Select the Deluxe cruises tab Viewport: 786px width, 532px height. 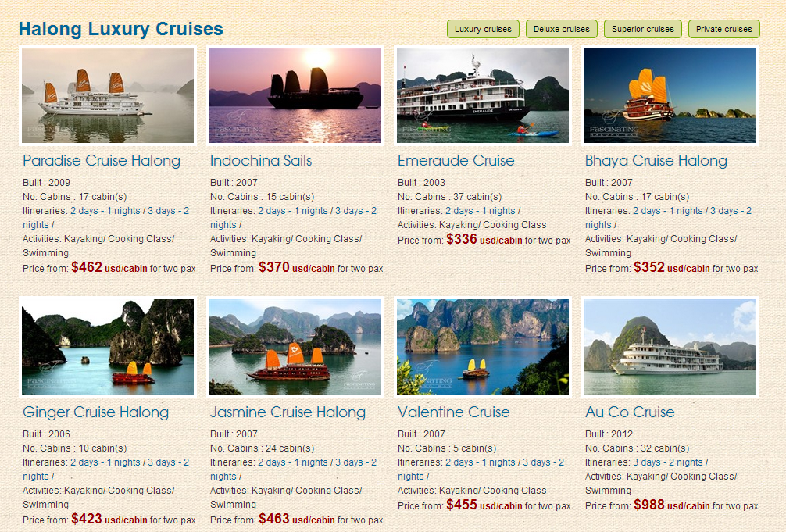561,29
